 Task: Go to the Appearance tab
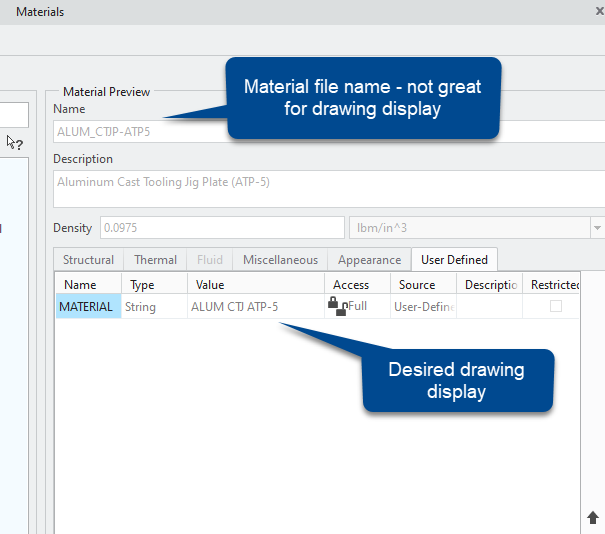[369, 260]
